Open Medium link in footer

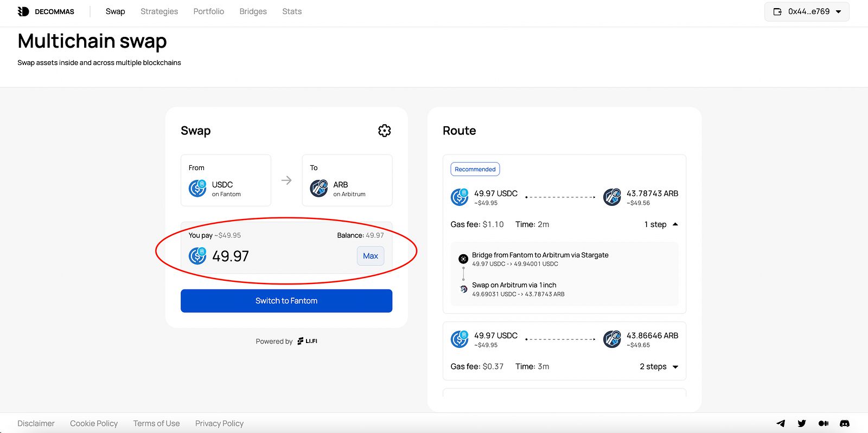click(824, 423)
